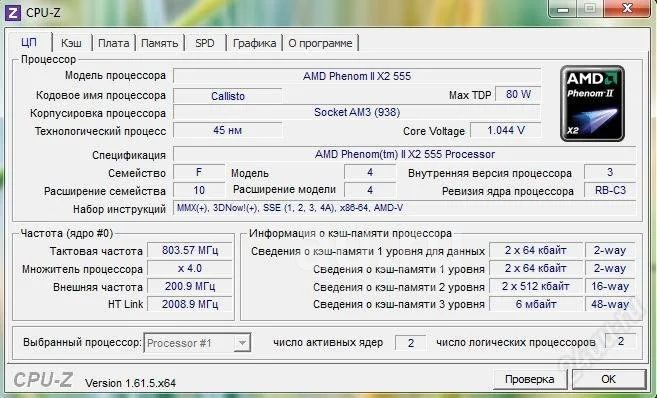Click the 48-way L3 associativity value
The width and height of the screenshot is (657, 398).
click(610, 304)
